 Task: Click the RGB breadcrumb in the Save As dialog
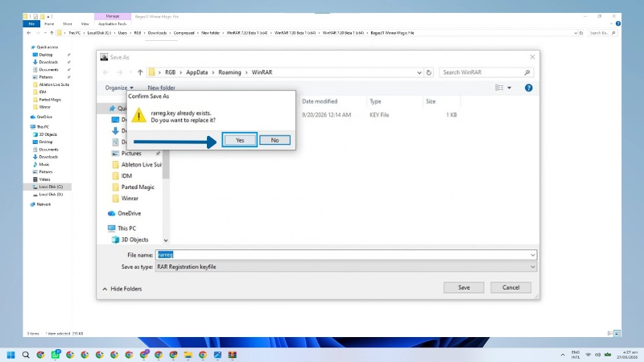170,72
